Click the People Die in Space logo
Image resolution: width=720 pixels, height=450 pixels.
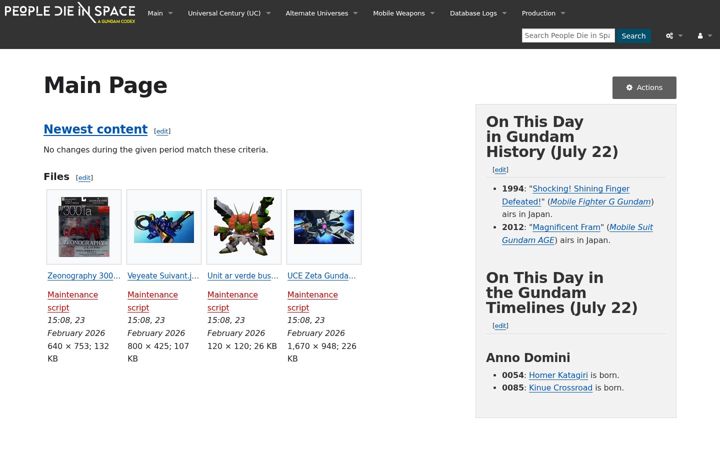pyautogui.click(x=70, y=12)
